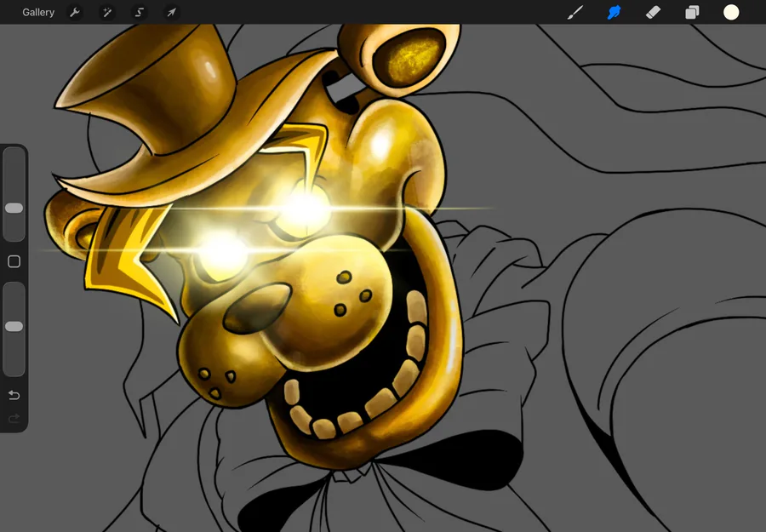Undo the last stroke
Image resolution: width=766 pixels, height=532 pixels.
14,395
